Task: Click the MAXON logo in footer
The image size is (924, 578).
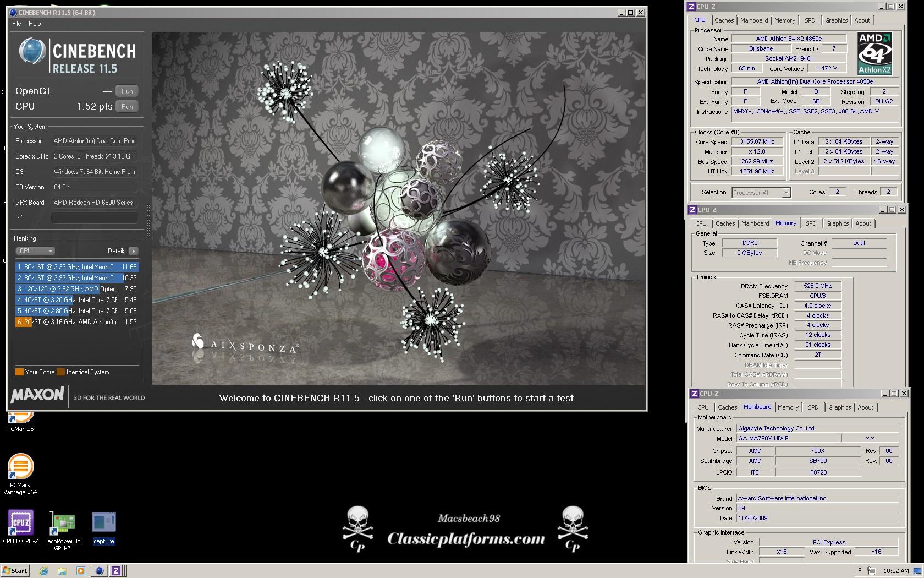Action: point(37,395)
